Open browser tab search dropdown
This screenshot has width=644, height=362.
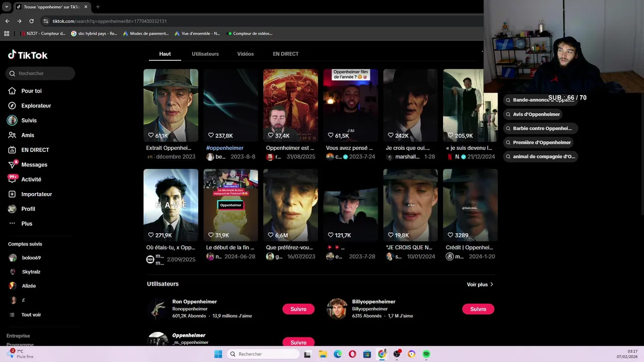coord(7,7)
